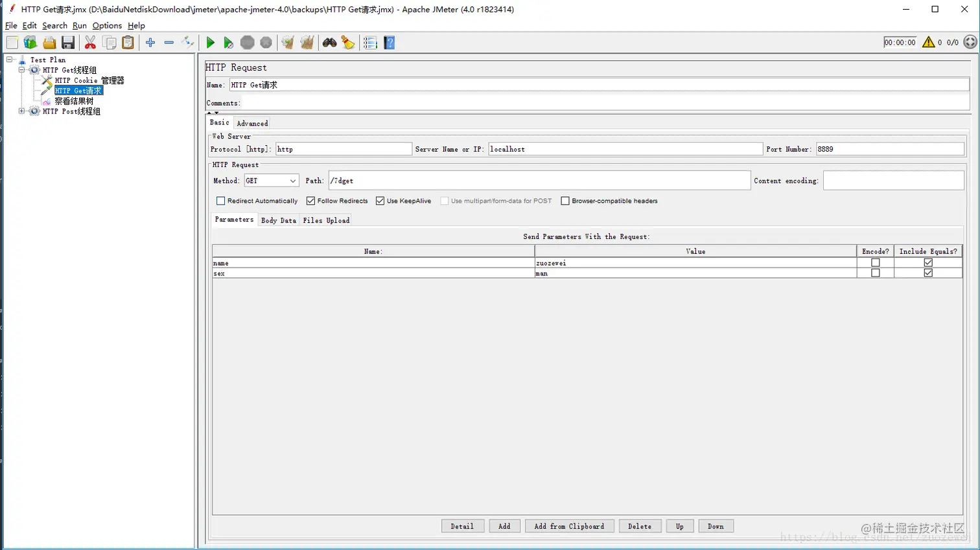Viewport: 980px width, 550px height.
Task: Enable Redirect Automatically
Action: (220, 201)
